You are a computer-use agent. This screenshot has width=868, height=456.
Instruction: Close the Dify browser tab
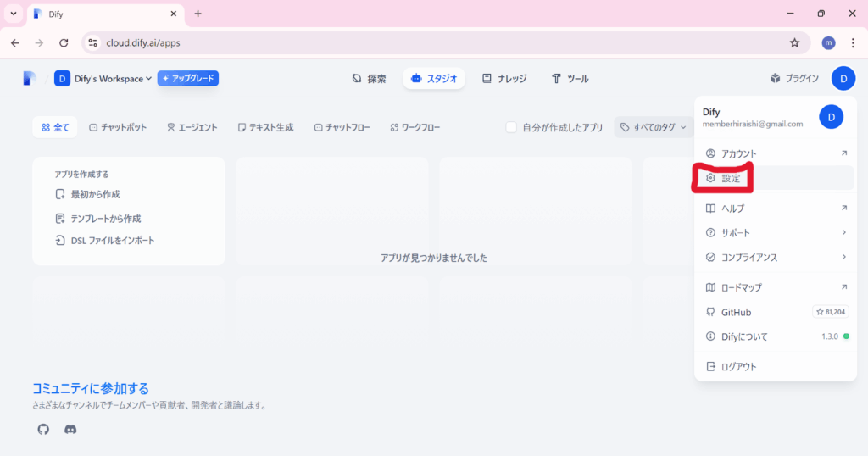point(173,14)
